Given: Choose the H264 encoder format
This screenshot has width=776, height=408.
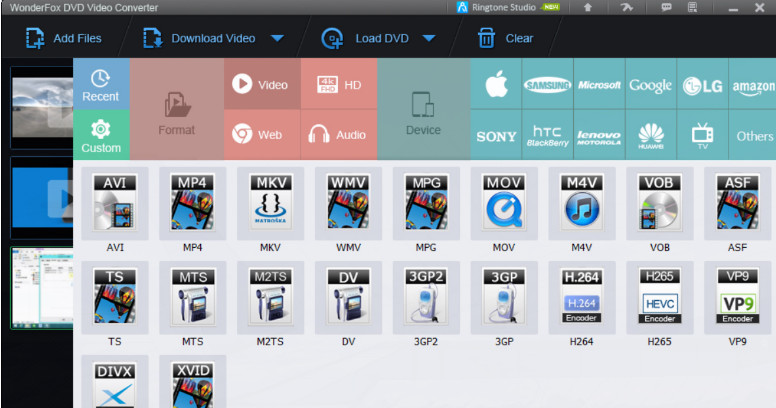Looking at the screenshot, I should click(x=582, y=297).
